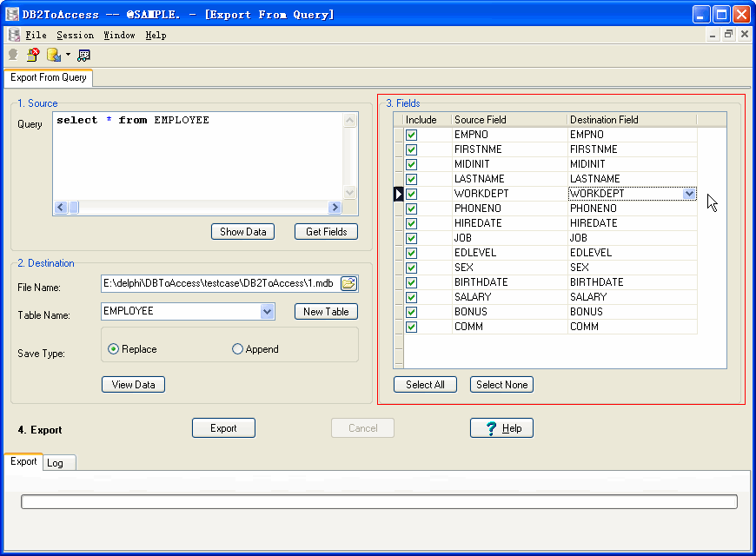Uncheck the LASTNAME include checkbox
The image size is (756, 556).
pos(411,179)
